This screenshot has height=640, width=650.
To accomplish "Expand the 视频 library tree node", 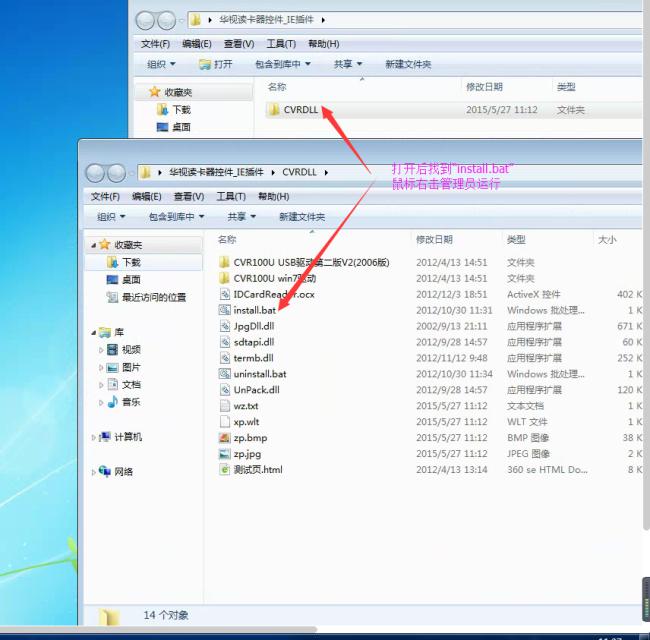I will [x=101, y=350].
